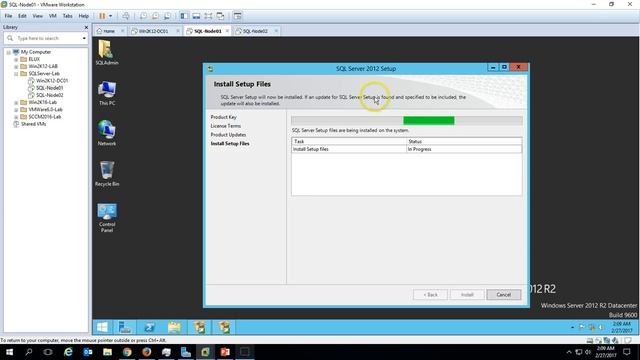The image size is (640, 360).
Task: Collapse the SQLServer-Lab folder
Action: coord(16,74)
